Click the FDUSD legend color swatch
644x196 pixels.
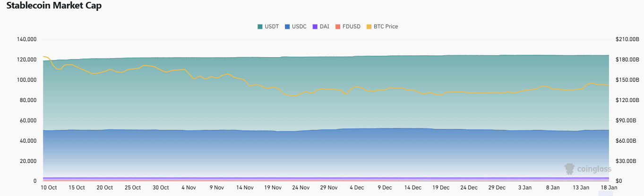(x=338, y=26)
